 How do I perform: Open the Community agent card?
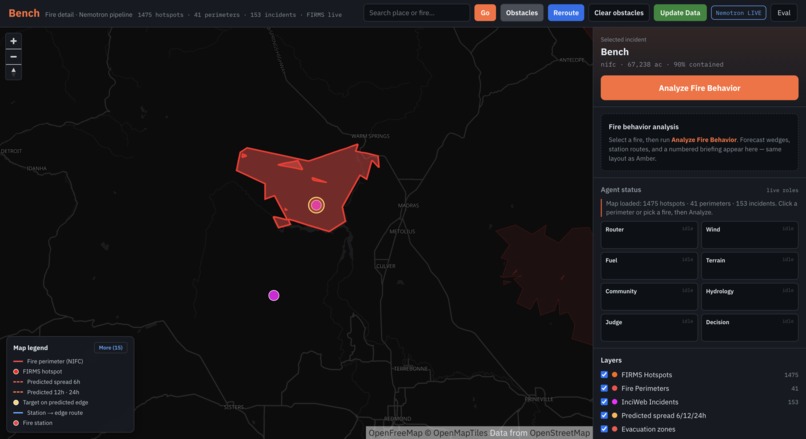coord(649,297)
